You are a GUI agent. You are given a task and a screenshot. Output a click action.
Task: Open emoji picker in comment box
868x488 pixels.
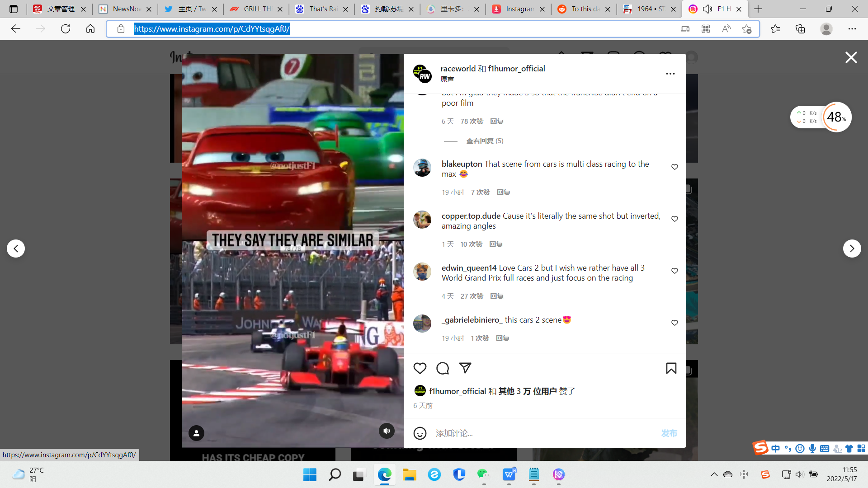click(420, 433)
